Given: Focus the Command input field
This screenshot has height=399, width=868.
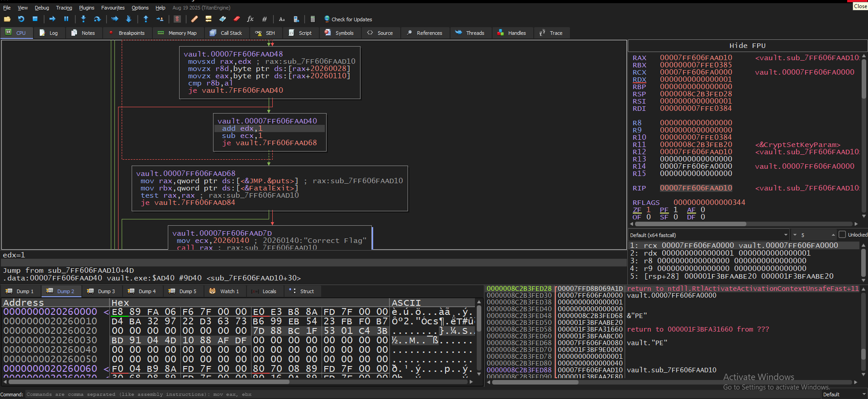Looking at the screenshot, I should point(422,394).
